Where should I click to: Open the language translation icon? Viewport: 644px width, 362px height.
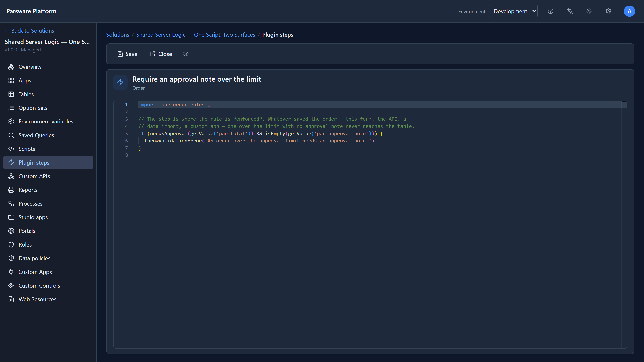coord(570,11)
